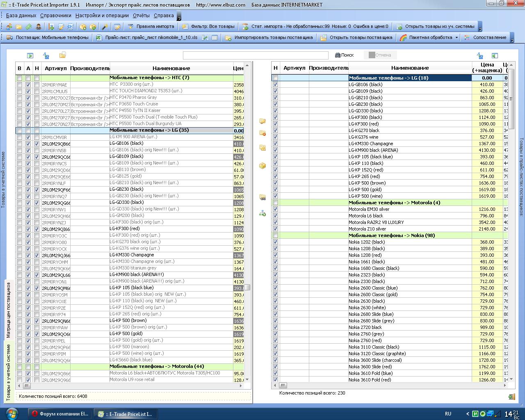Viewport: 525px width, 420px height.
Task: Expand the second toolbar overflow options
Action: (x=512, y=38)
